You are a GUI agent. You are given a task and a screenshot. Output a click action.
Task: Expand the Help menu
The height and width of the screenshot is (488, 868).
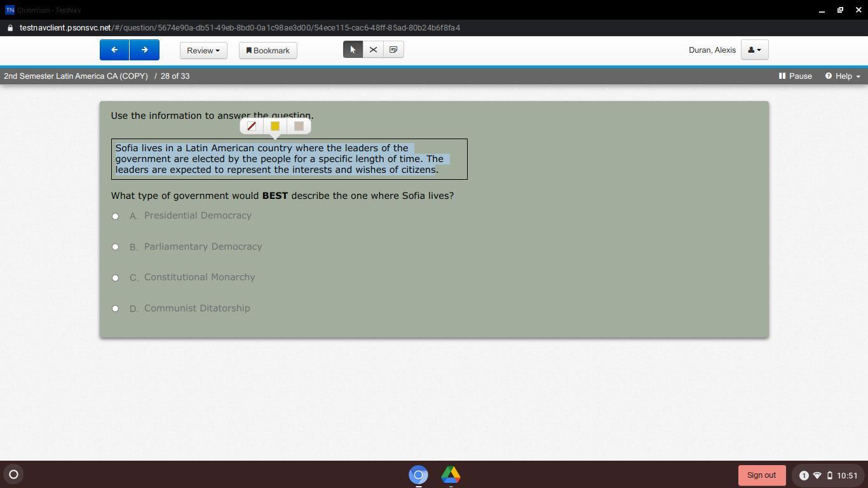pos(843,76)
